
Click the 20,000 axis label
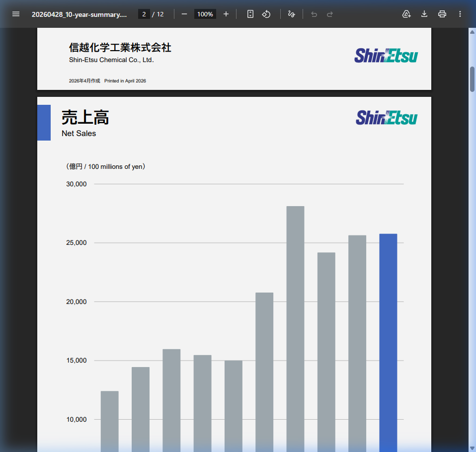[x=76, y=301]
